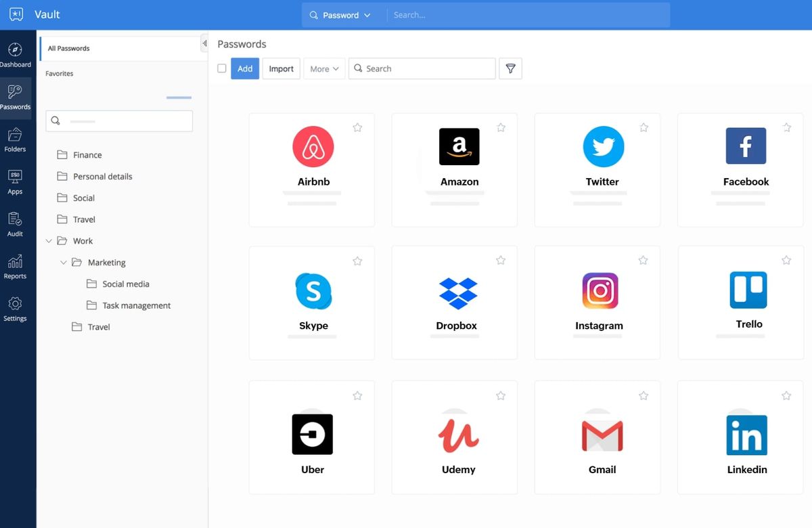The image size is (812, 528).
Task: Open the Finance folder
Action: tap(86, 154)
